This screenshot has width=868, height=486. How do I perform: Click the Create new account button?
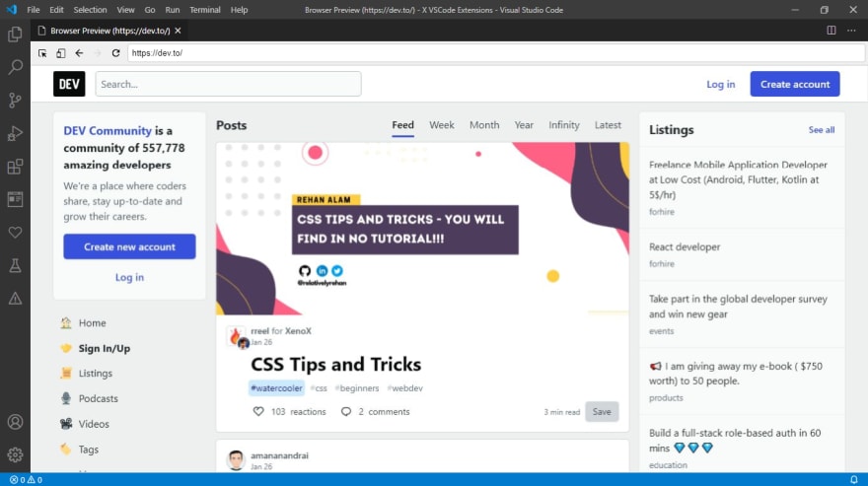pos(129,246)
